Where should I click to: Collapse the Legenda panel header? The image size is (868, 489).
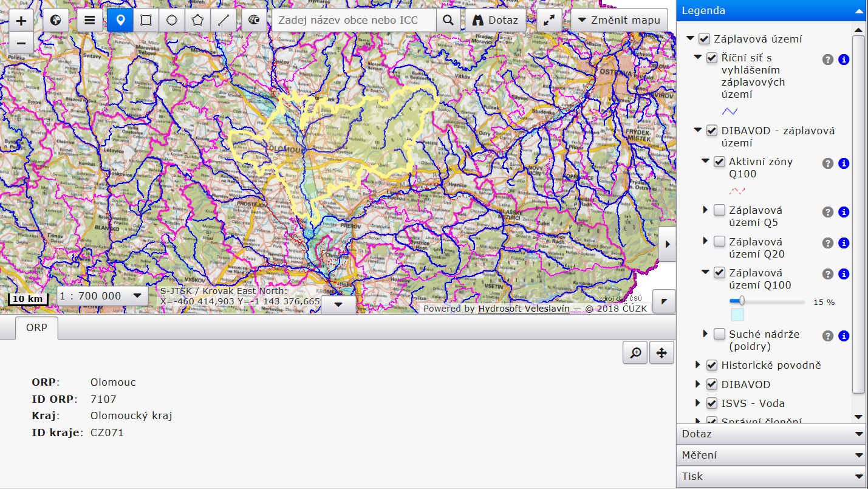[x=771, y=10]
